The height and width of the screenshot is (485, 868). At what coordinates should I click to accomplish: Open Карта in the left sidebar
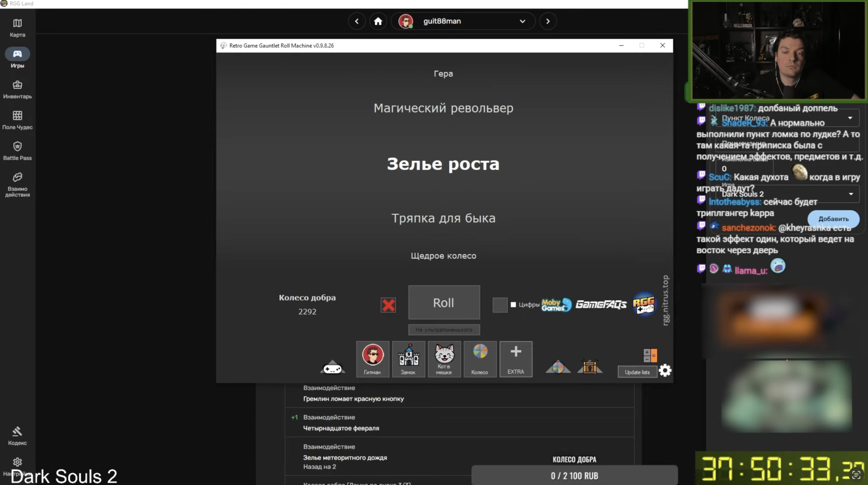[17, 27]
